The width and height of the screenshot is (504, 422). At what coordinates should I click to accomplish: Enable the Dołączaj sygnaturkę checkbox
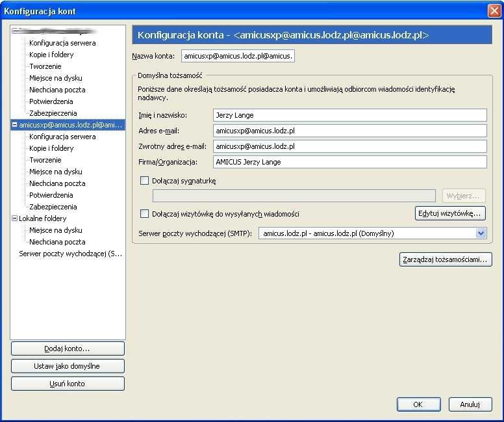(145, 181)
